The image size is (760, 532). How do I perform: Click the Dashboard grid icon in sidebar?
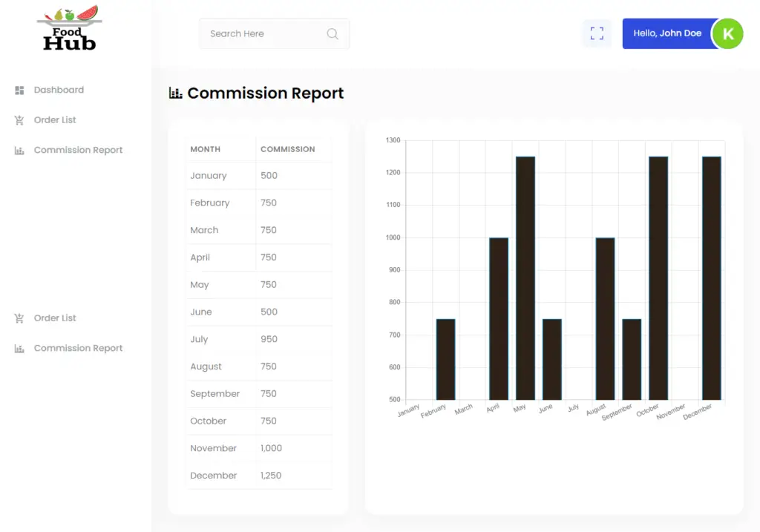pos(20,90)
